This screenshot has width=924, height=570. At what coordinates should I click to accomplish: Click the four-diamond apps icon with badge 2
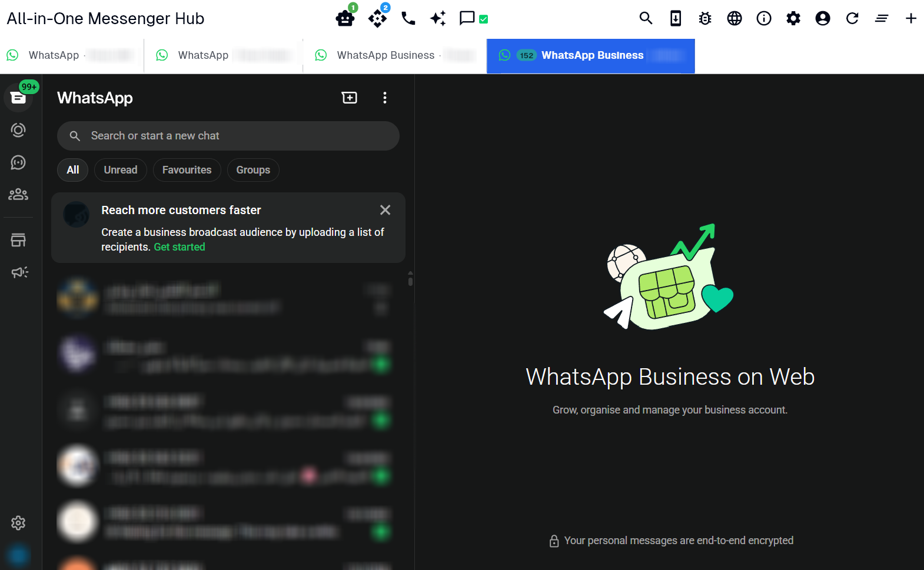click(x=377, y=18)
